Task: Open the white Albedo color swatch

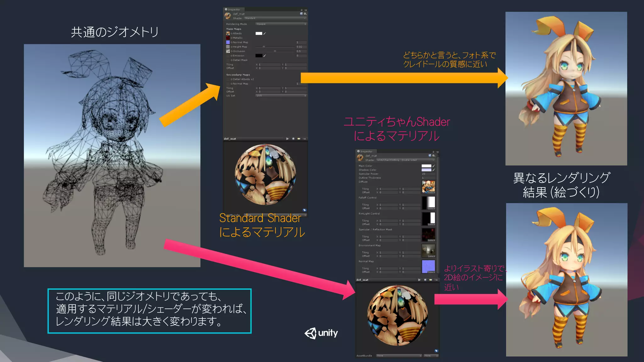Action: click(259, 33)
